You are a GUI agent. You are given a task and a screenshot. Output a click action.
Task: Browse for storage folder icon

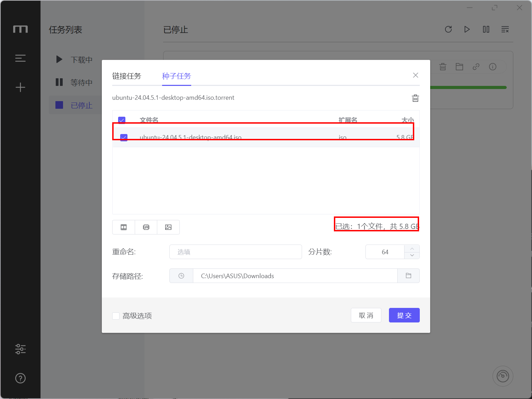coord(408,276)
